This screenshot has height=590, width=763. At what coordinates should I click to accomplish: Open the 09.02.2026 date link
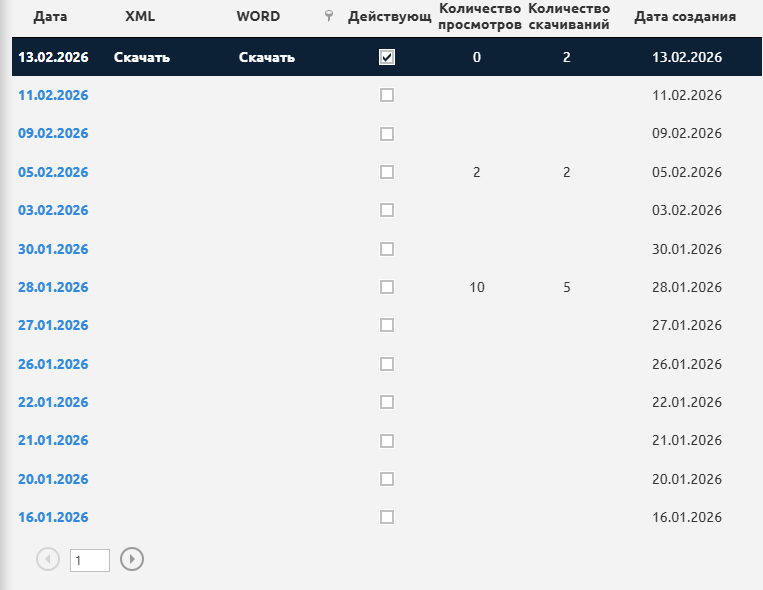[53, 133]
